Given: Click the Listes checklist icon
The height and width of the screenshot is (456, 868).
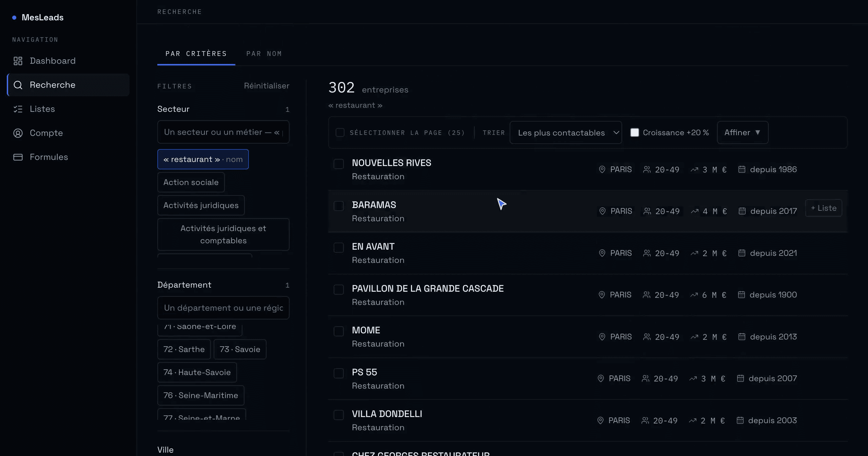Looking at the screenshot, I should pos(18,109).
